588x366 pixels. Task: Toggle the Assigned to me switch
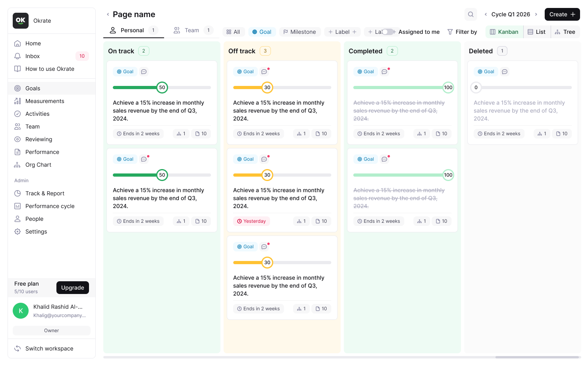coord(387,32)
